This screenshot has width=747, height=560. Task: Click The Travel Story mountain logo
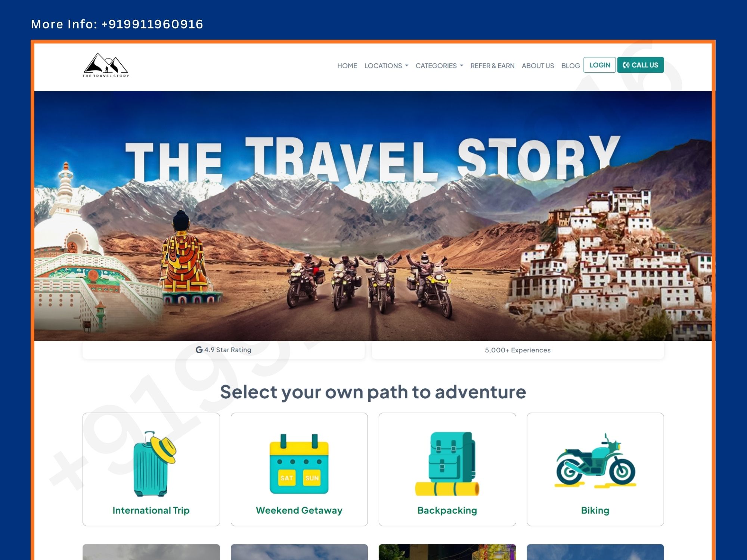[x=106, y=65]
